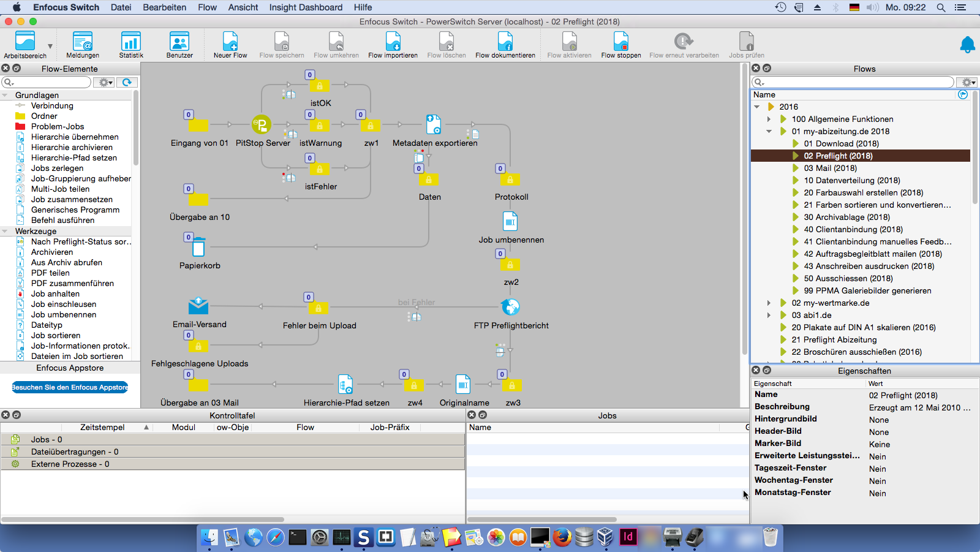This screenshot has width=980, height=552.
Task: Click the Flow aktivieren icon
Action: 570,42
